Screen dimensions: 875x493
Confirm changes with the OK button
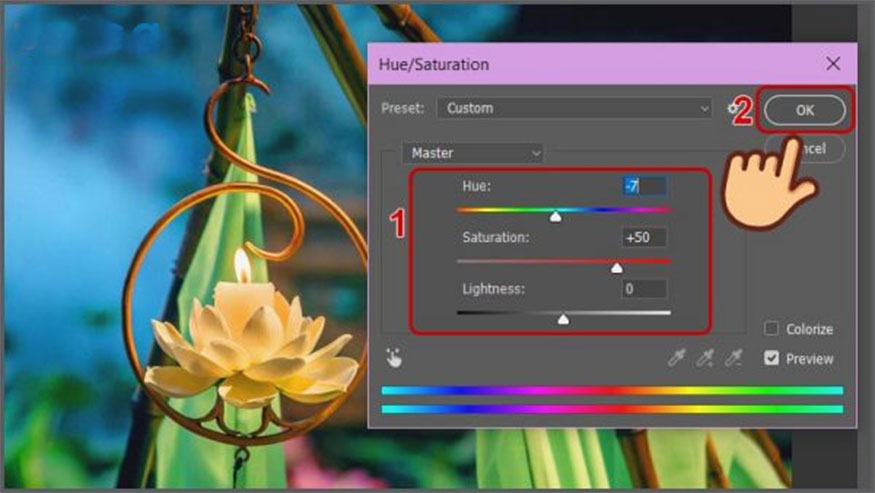(804, 110)
